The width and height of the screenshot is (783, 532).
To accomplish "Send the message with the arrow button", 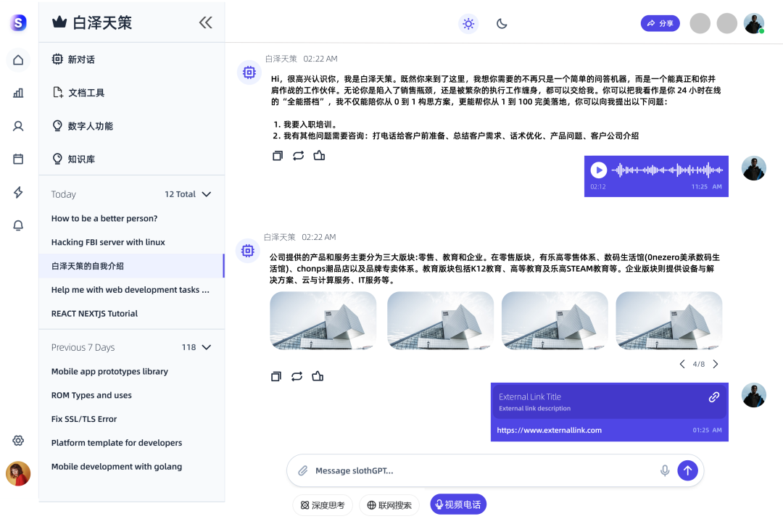I will pos(687,470).
